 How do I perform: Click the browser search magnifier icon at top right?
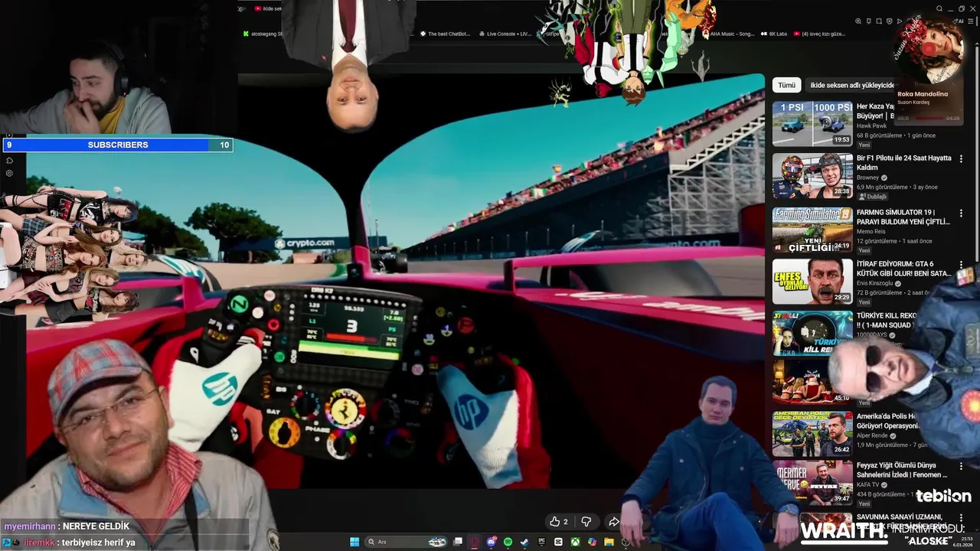939,8
